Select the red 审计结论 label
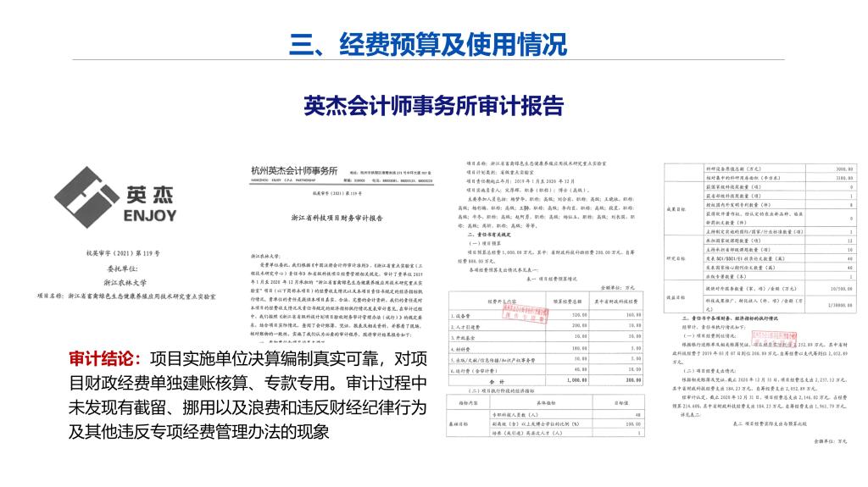Image resolution: width=868 pixels, height=487 pixels. click(x=106, y=359)
